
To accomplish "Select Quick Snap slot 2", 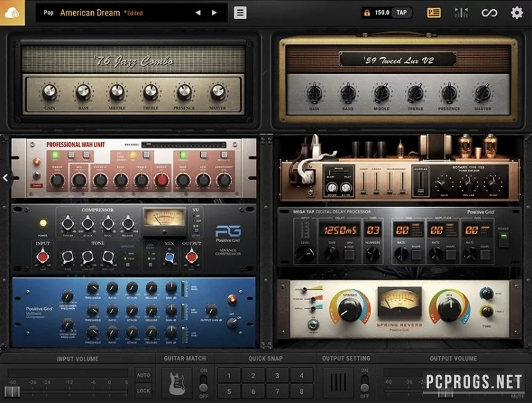I will coord(253,376).
